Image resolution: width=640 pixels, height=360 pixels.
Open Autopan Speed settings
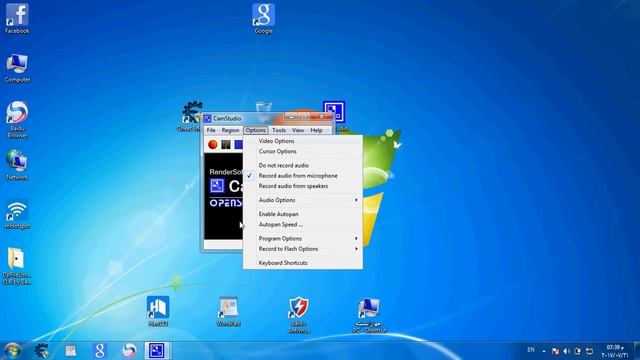[x=302, y=224]
